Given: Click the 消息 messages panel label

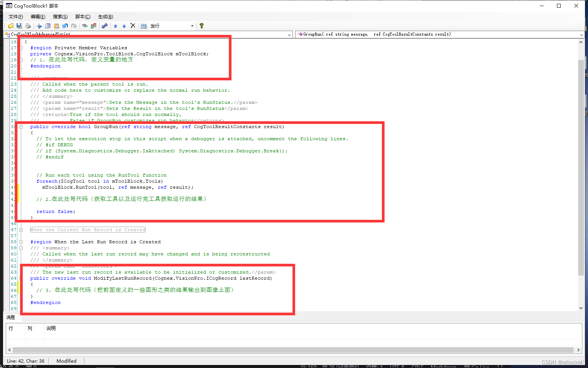Looking at the screenshot, I should tap(11, 317).
